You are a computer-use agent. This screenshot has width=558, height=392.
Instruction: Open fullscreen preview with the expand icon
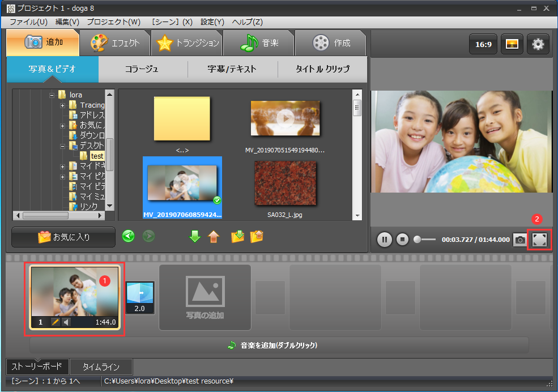(539, 240)
